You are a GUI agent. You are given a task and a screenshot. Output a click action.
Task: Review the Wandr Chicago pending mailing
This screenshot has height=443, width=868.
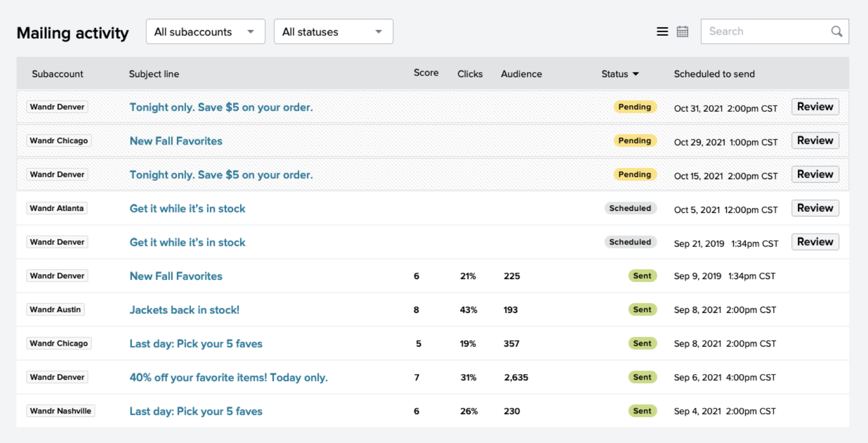click(x=814, y=140)
